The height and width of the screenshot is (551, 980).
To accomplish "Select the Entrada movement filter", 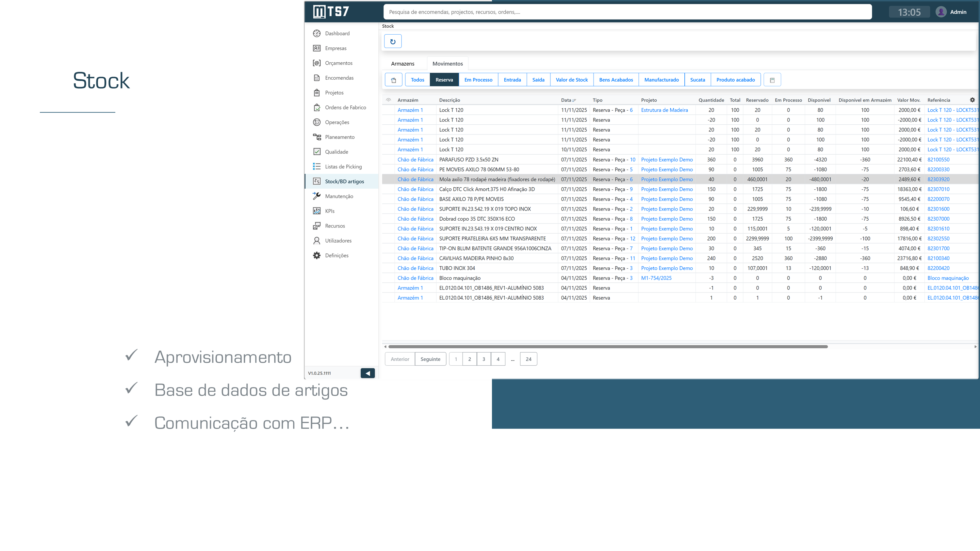I will [x=512, y=80].
